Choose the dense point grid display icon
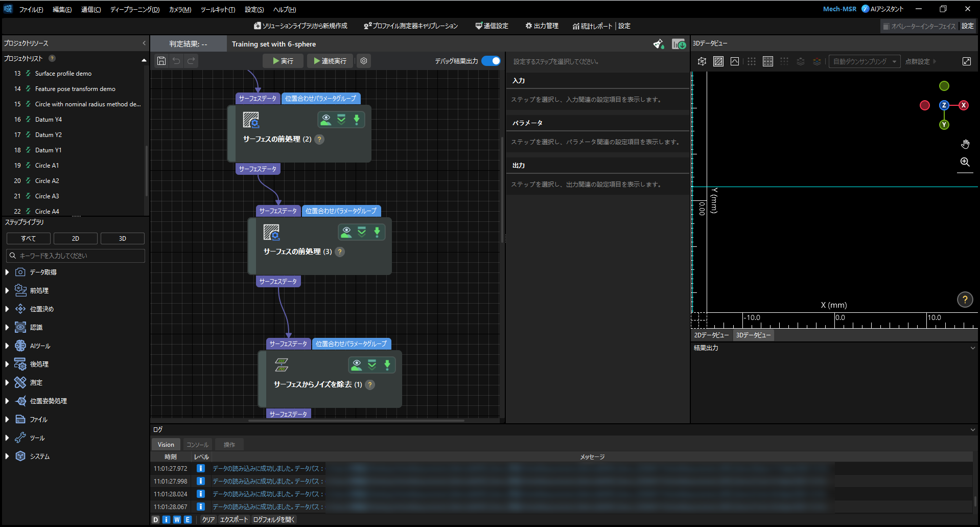The width and height of the screenshot is (980, 527). (x=768, y=61)
